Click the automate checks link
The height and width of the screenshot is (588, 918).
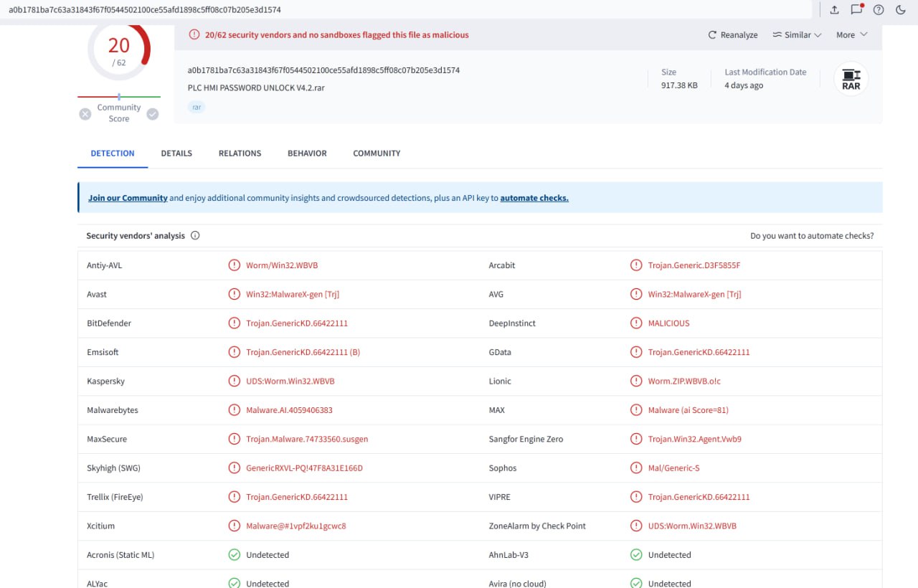[x=534, y=198]
